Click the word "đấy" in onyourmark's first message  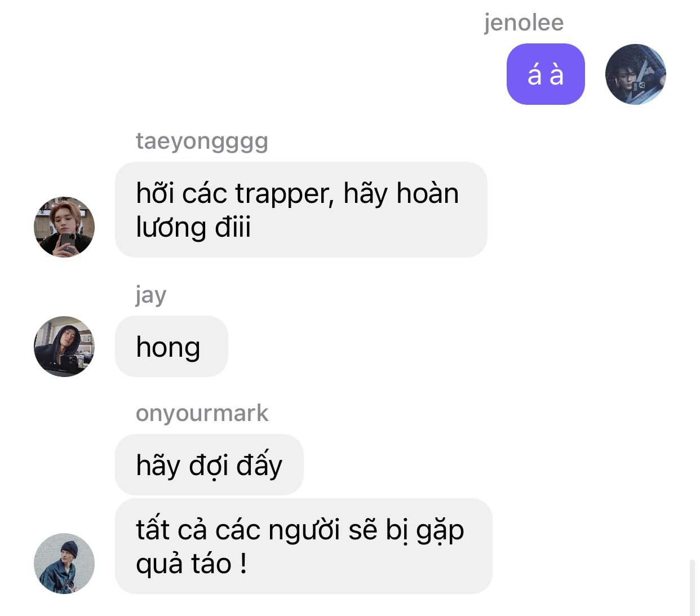tap(259, 465)
